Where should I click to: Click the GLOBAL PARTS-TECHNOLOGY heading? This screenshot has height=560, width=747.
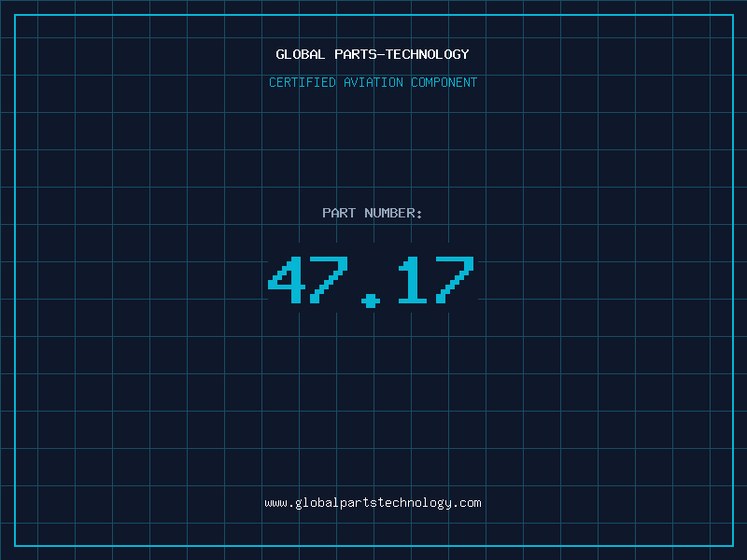click(373, 54)
